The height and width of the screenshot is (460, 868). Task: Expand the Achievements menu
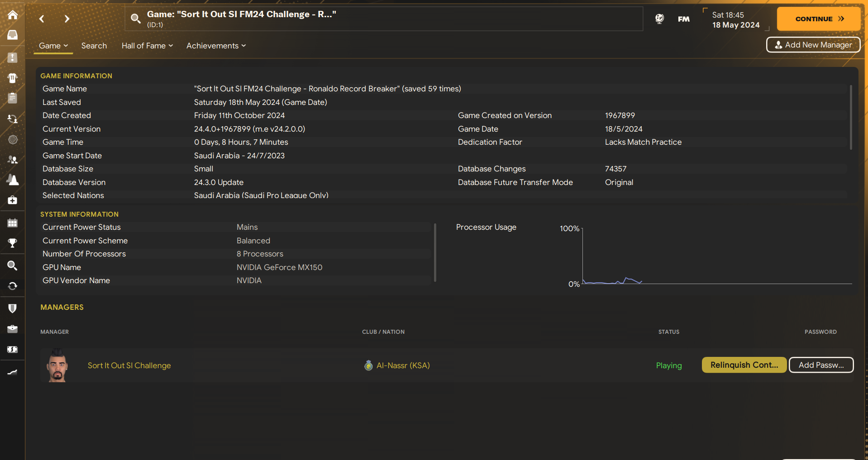pyautogui.click(x=216, y=46)
